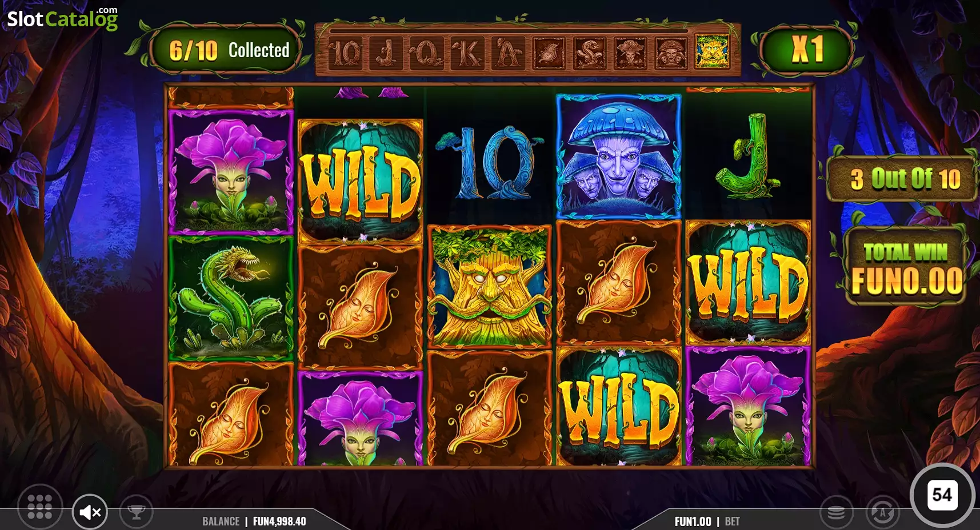Open bet coins stack icon
The image size is (980, 530).
point(836,512)
